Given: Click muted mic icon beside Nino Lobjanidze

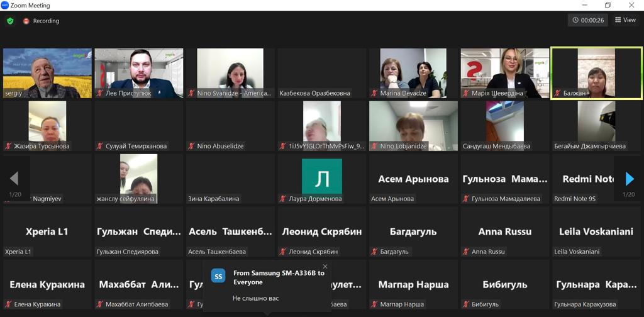Looking at the screenshot, I should [x=374, y=146].
